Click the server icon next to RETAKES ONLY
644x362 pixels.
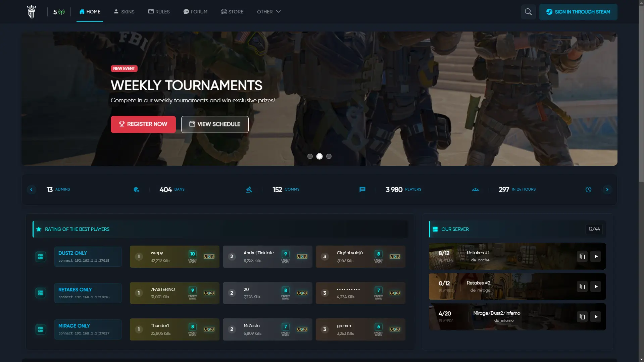click(41, 293)
